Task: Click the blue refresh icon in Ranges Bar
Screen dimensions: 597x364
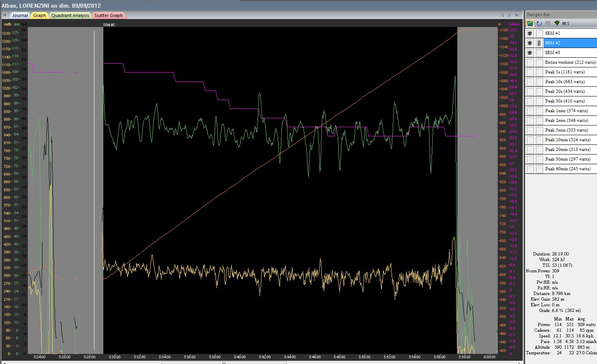Action: click(x=539, y=23)
